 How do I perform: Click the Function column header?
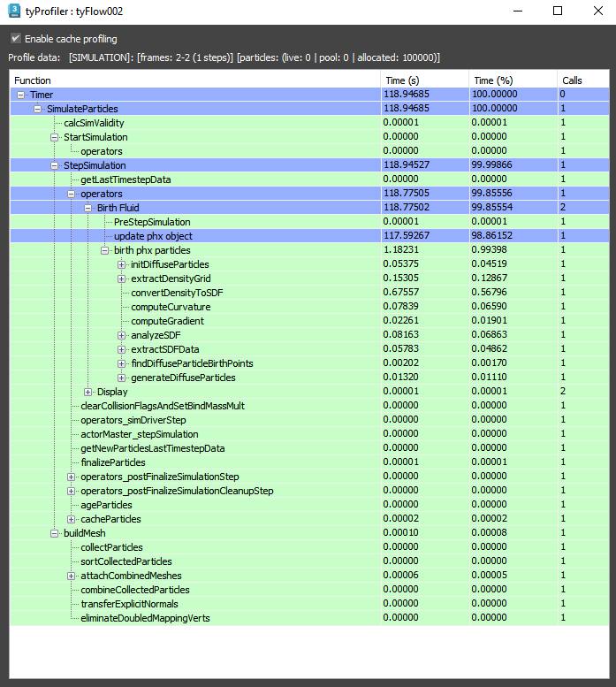(x=195, y=80)
